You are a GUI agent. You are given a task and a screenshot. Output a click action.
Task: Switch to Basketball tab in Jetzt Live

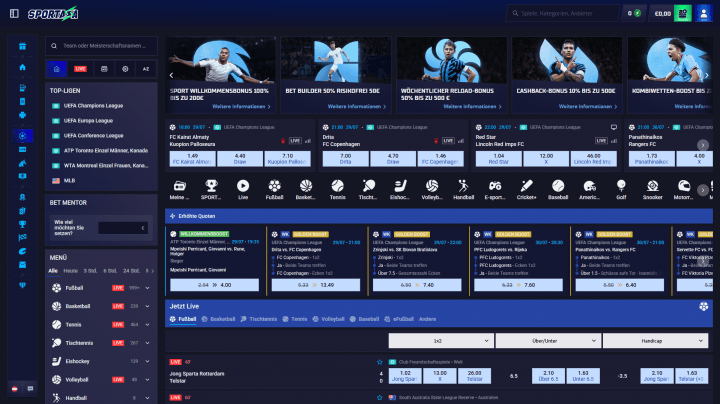(x=219, y=319)
